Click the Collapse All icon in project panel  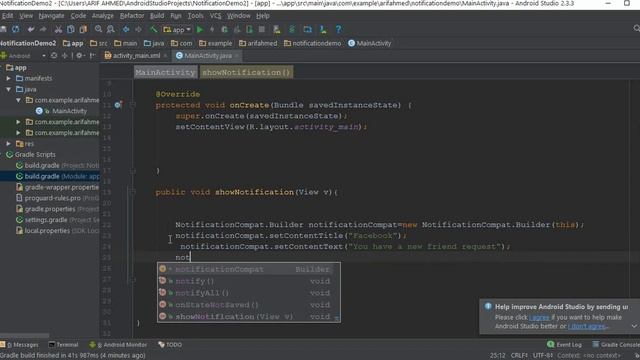[x=64, y=56]
